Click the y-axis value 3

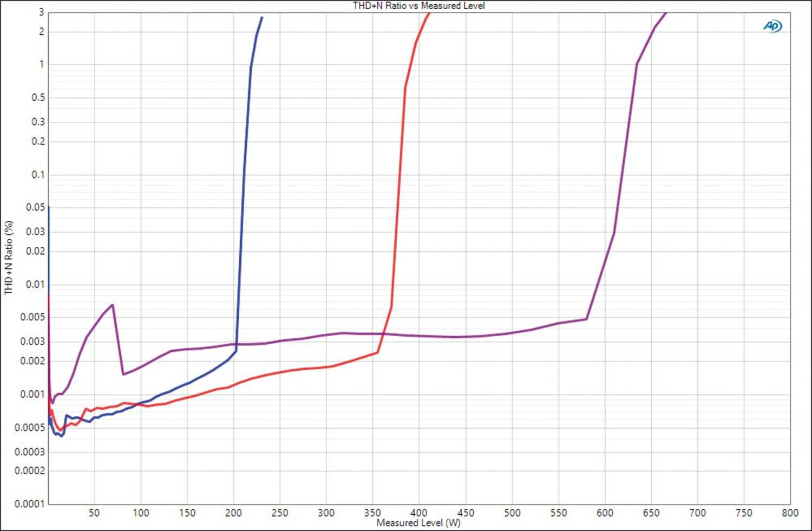click(x=42, y=12)
